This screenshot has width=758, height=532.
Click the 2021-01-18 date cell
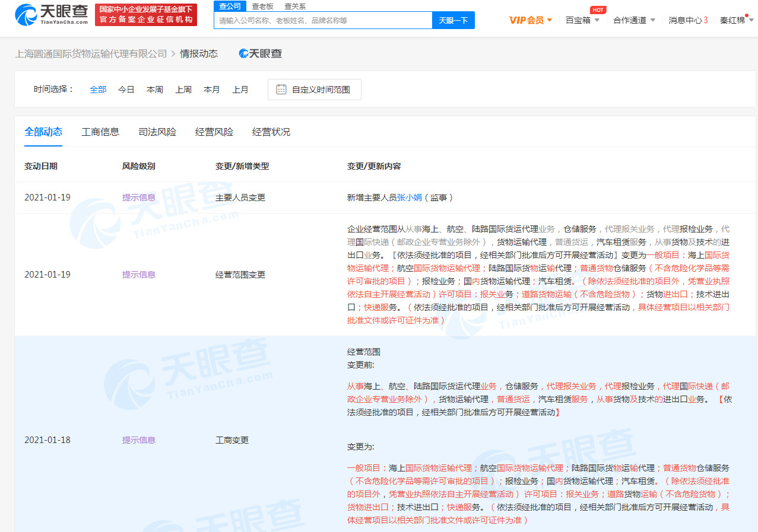click(x=47, y=440)
